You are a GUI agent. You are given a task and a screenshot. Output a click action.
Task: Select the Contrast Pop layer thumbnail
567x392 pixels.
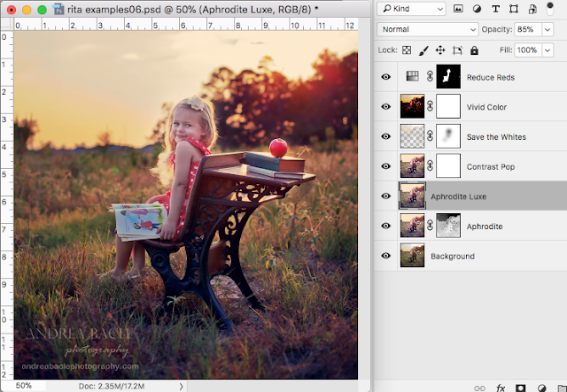tap(412, 166)
